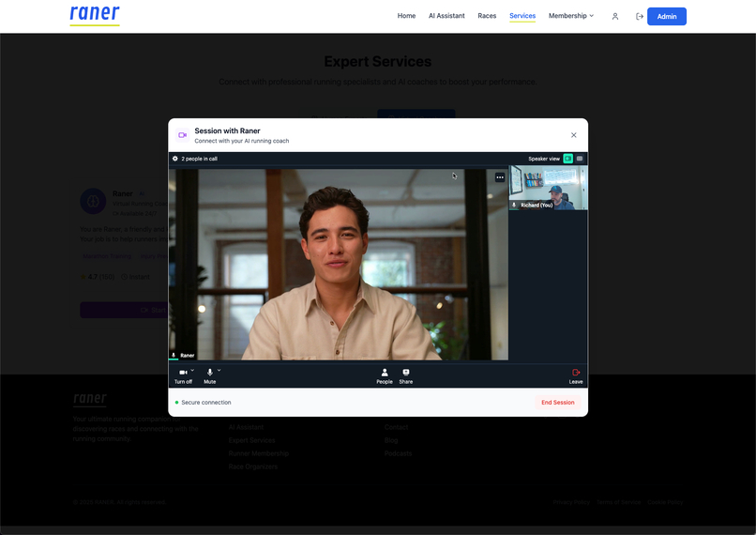Go to the Home page

click(x=406, y=16)
